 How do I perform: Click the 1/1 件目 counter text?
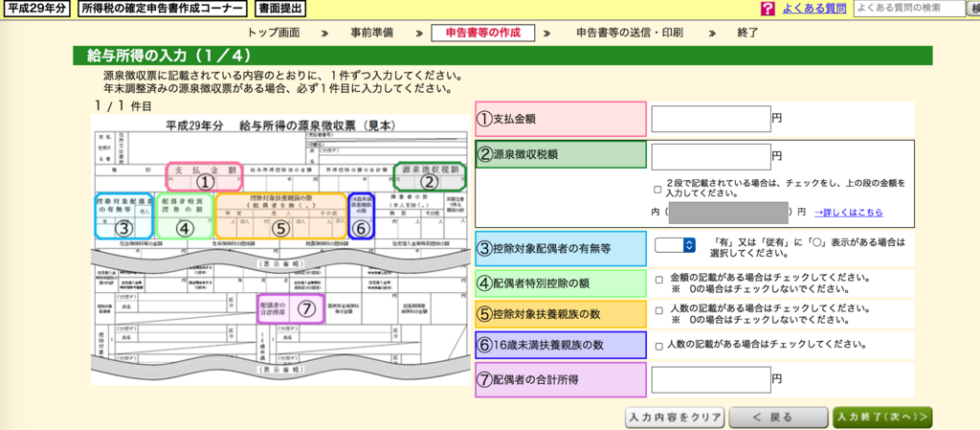point(123,106)
